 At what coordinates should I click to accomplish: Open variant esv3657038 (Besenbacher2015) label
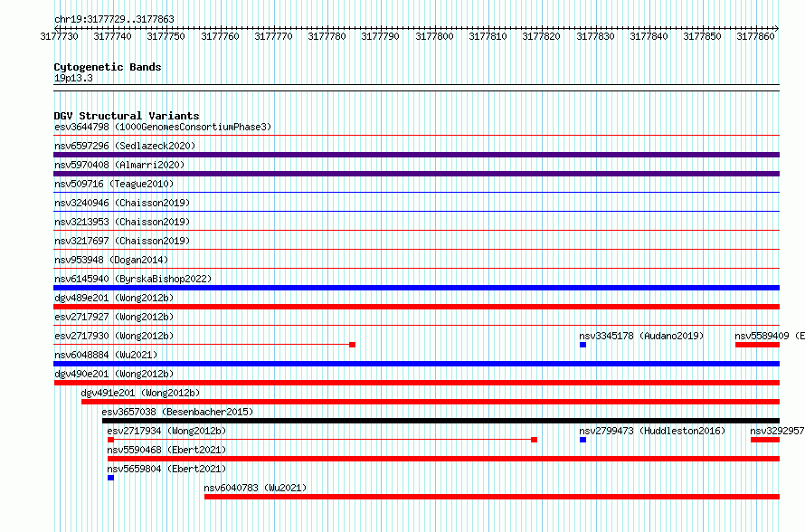[x=177, y=412]
